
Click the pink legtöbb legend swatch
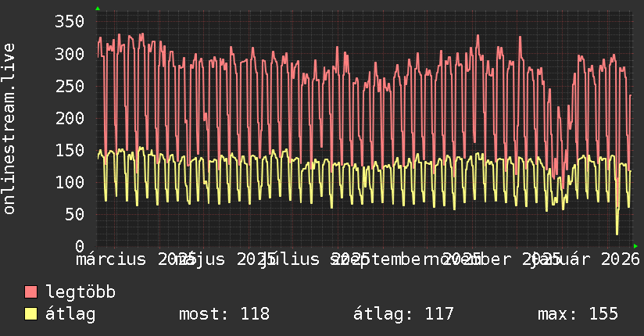pos(30,292)
